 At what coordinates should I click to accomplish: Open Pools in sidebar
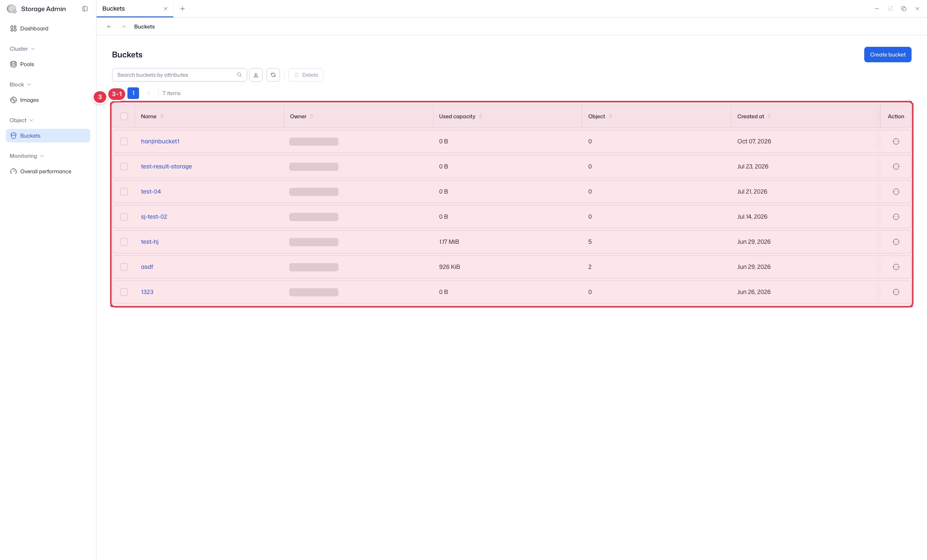click(x=48, y=64)
